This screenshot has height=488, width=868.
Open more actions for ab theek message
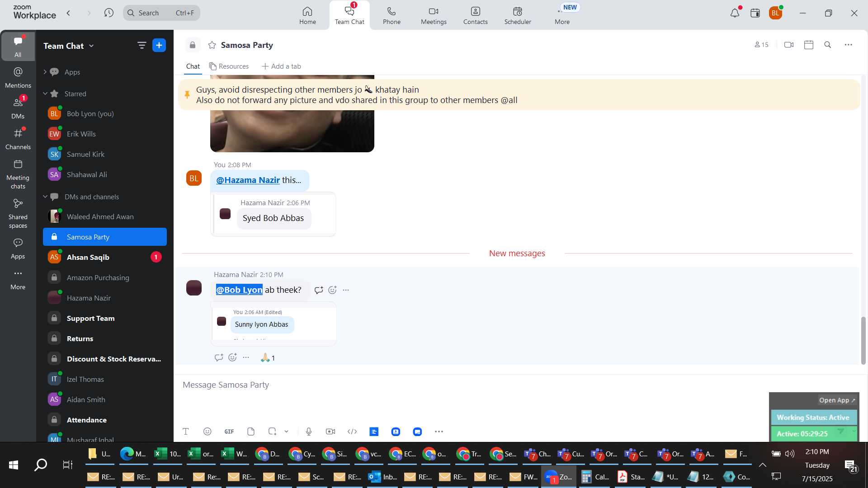[346, 290]
